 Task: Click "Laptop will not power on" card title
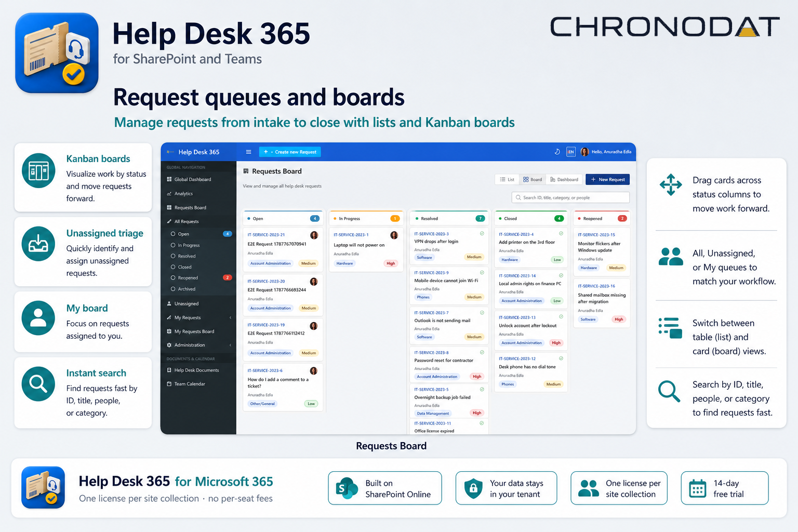point(359,245)
